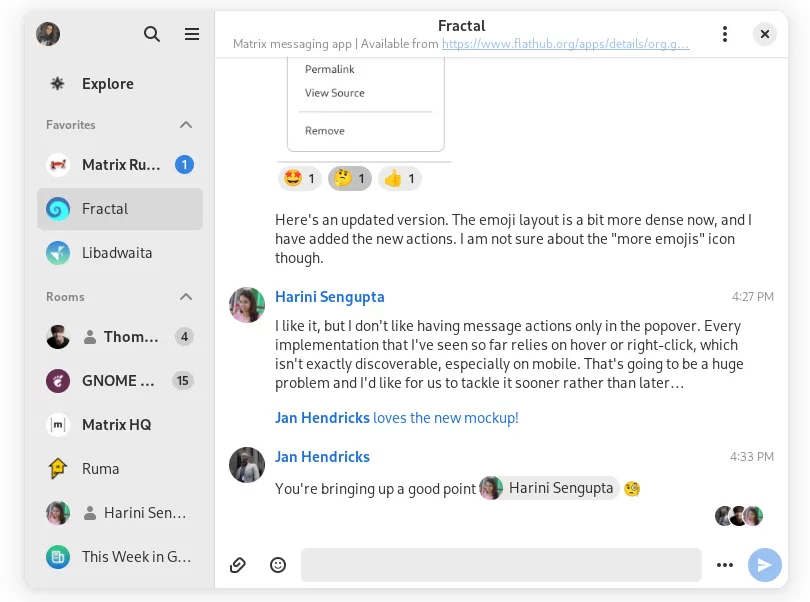Click the 4:33 PM timestamp
Screen dimensions: 810x602
coord(752,457)
